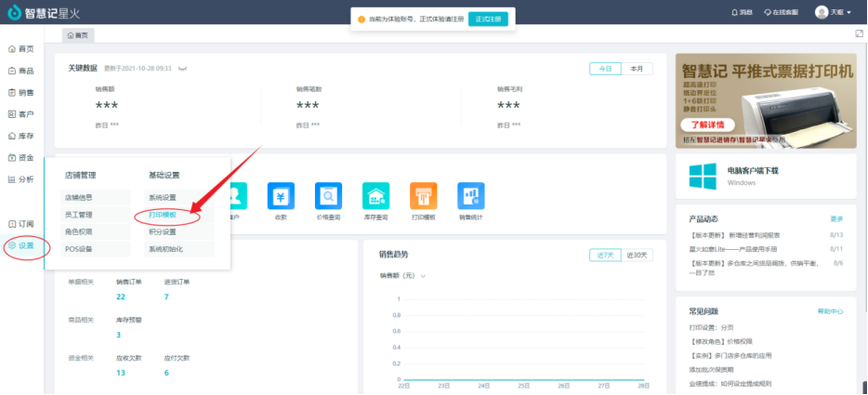Click the printer advertisement banner
868x395 pixels.
click(x=766, y=100)
